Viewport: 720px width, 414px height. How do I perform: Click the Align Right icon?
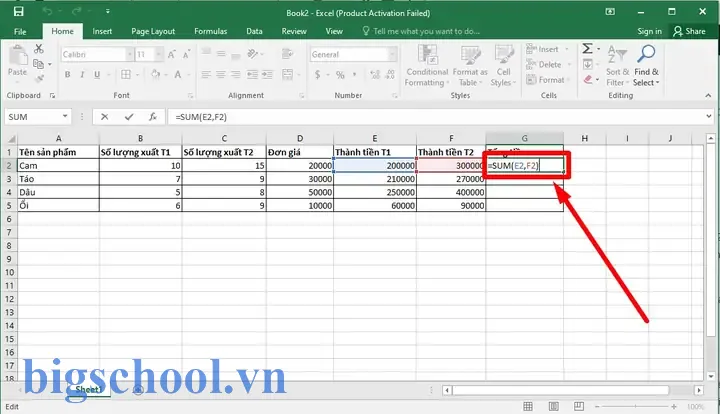[236, 74]
